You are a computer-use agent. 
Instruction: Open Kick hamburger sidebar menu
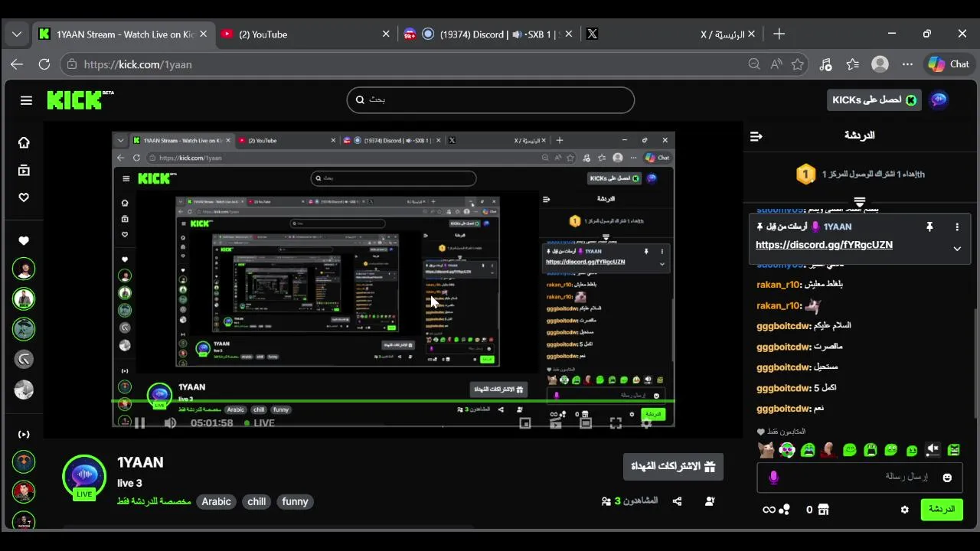(x=26, y=100)
